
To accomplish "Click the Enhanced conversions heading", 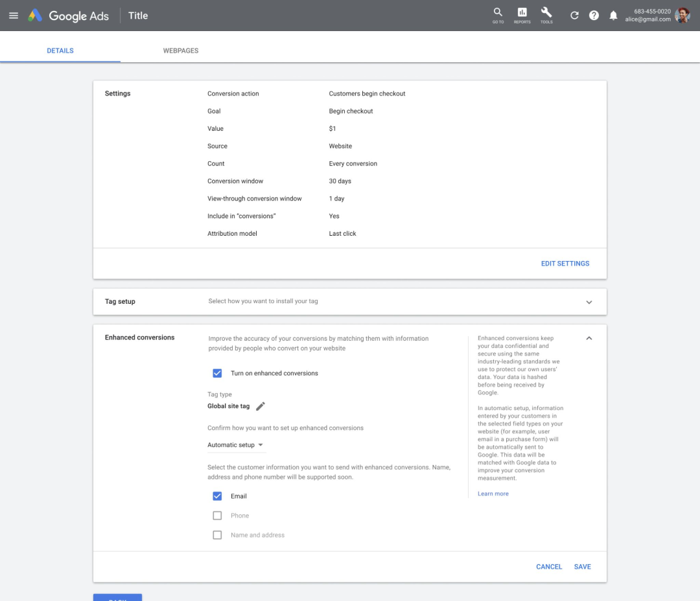I will tap(140, 337).
